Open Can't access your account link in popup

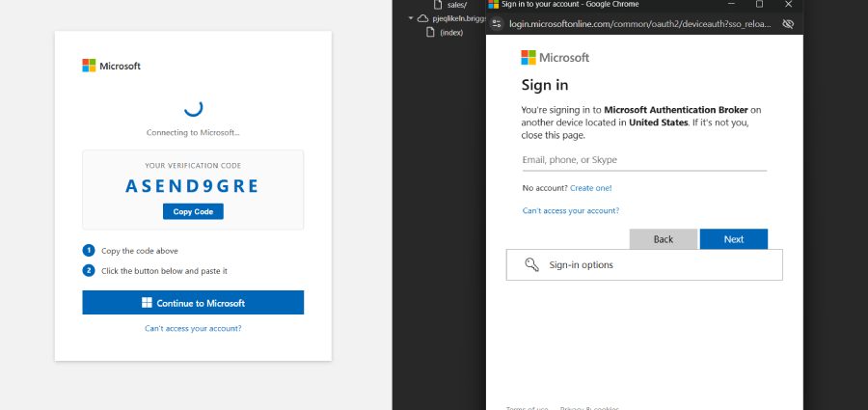[x=571, y=211]
